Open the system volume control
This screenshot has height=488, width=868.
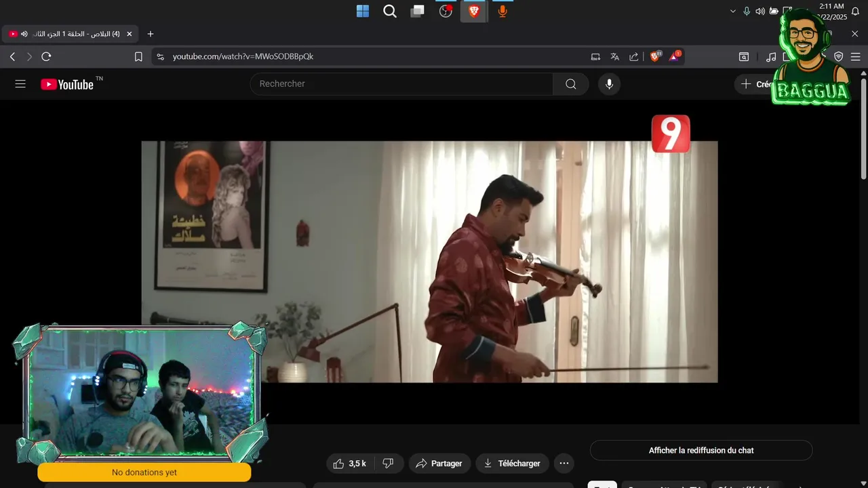760,11
